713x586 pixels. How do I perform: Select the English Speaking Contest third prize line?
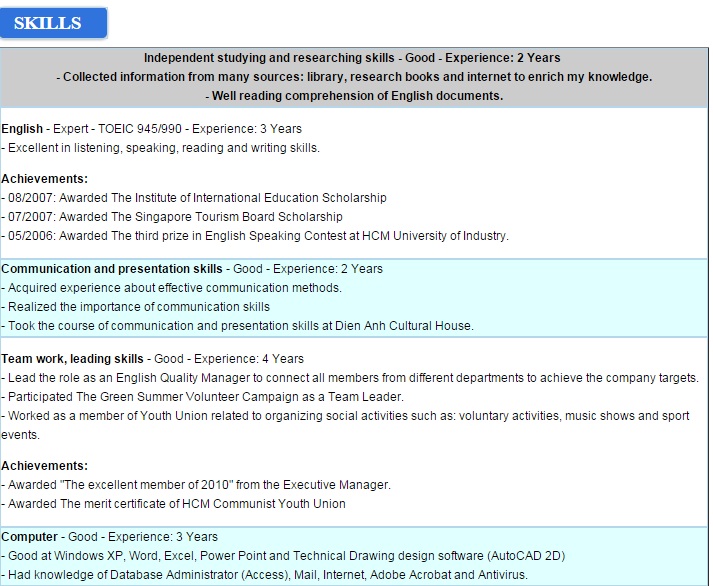coord(255,236)
